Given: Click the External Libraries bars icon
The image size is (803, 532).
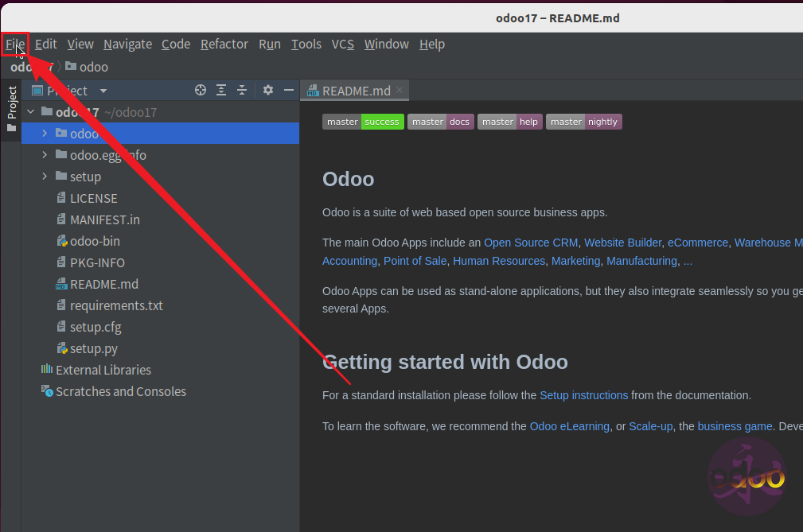Looking at the screenshot, I should [x=47, y=369].
